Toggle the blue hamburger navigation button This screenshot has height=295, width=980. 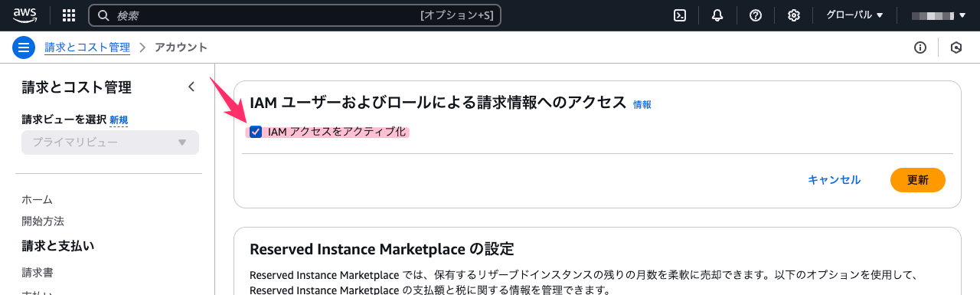(24, 48)
